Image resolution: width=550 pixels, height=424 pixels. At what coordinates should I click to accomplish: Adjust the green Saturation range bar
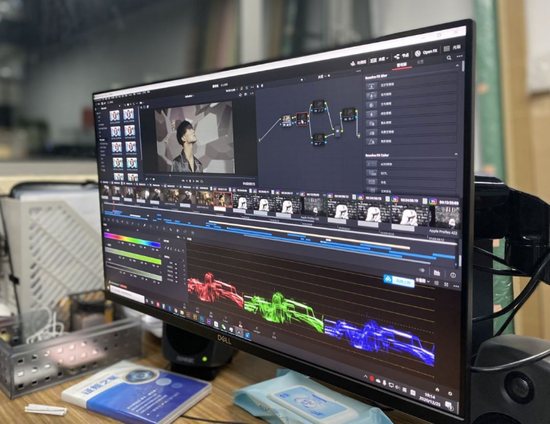[133, 256]
